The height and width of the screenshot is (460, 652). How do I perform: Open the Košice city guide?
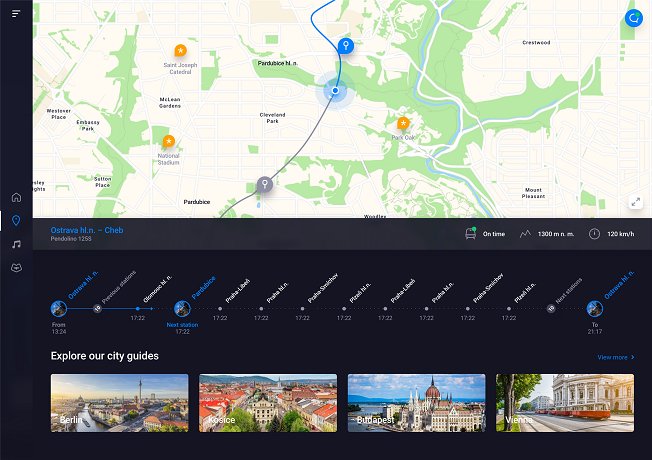pos(268,403)
